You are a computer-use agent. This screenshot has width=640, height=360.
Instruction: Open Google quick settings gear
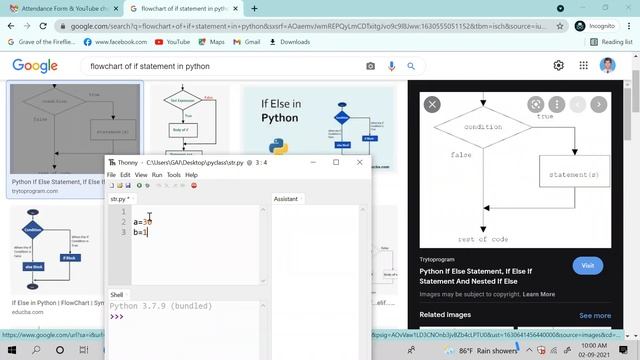[x=558, y=65]
